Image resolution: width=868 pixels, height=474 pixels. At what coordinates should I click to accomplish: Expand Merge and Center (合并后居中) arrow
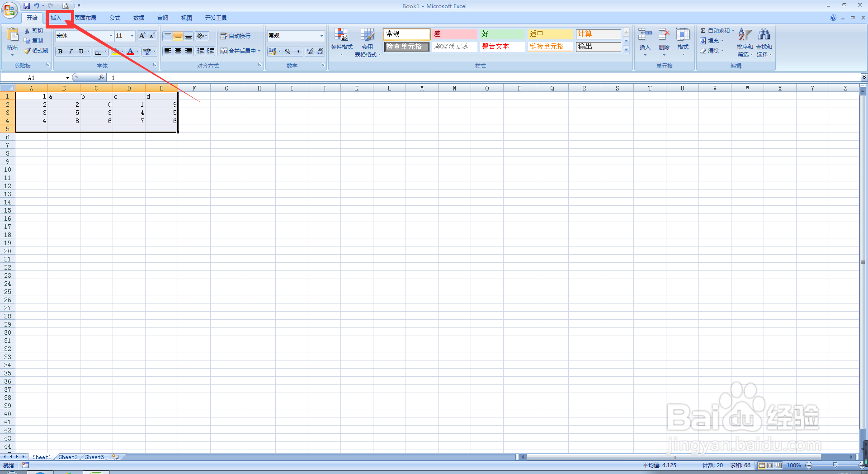point(259,51)
